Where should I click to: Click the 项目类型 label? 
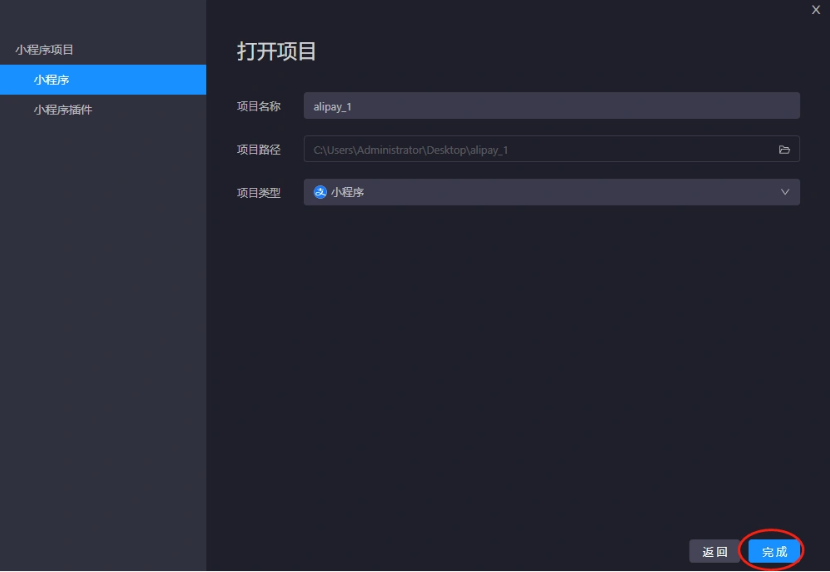pyautogui.click(x=258, y=193)
